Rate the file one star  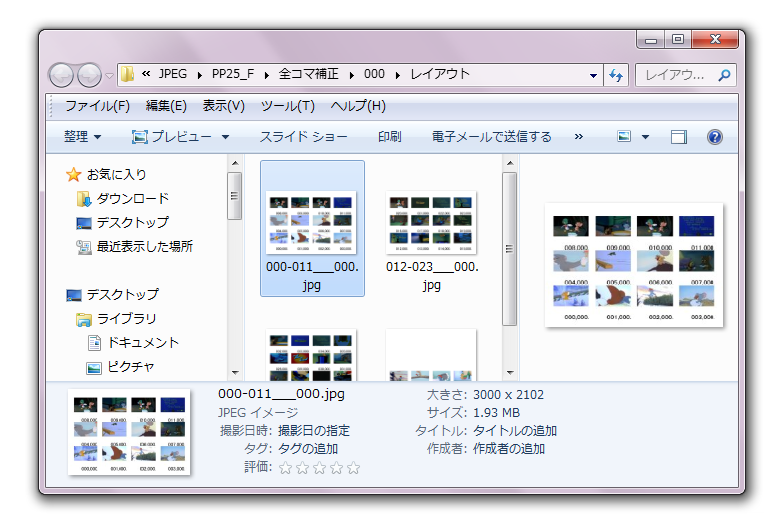pos(286,468)
